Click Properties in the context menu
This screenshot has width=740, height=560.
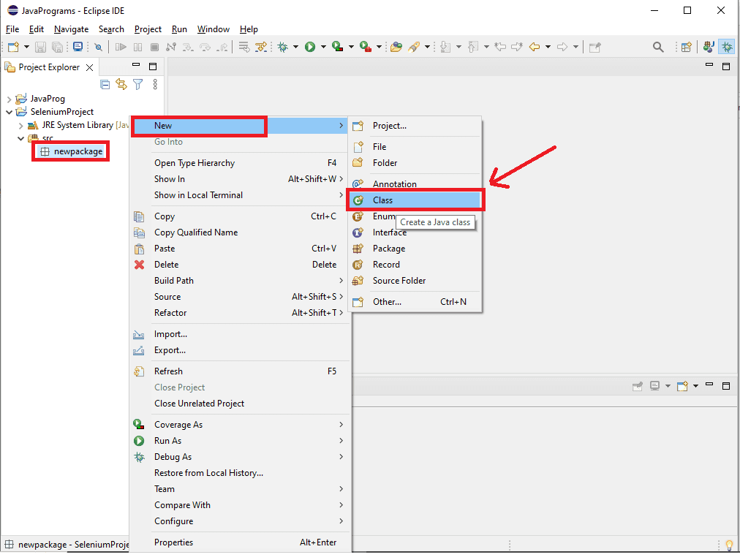point(173,542)
